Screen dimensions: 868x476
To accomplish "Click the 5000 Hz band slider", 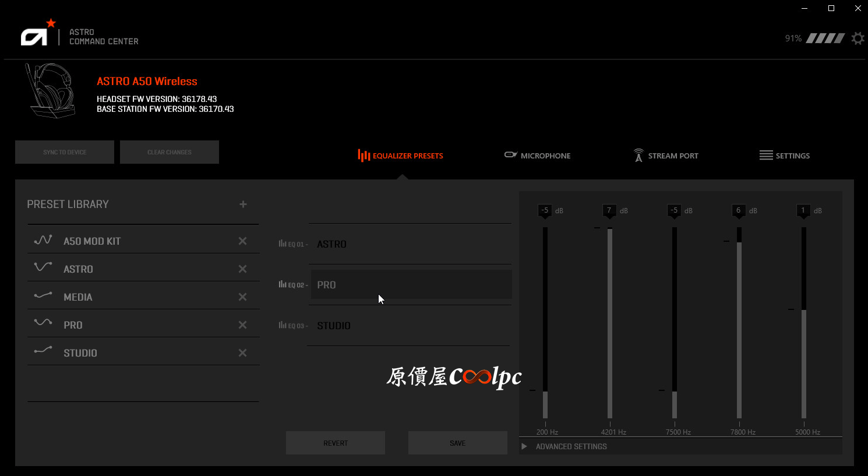I will [x=804, y=323].
